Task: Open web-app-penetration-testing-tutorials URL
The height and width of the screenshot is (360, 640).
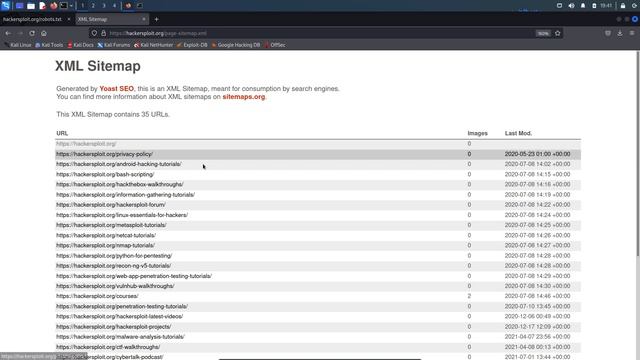Action: [x=134, y=276]
